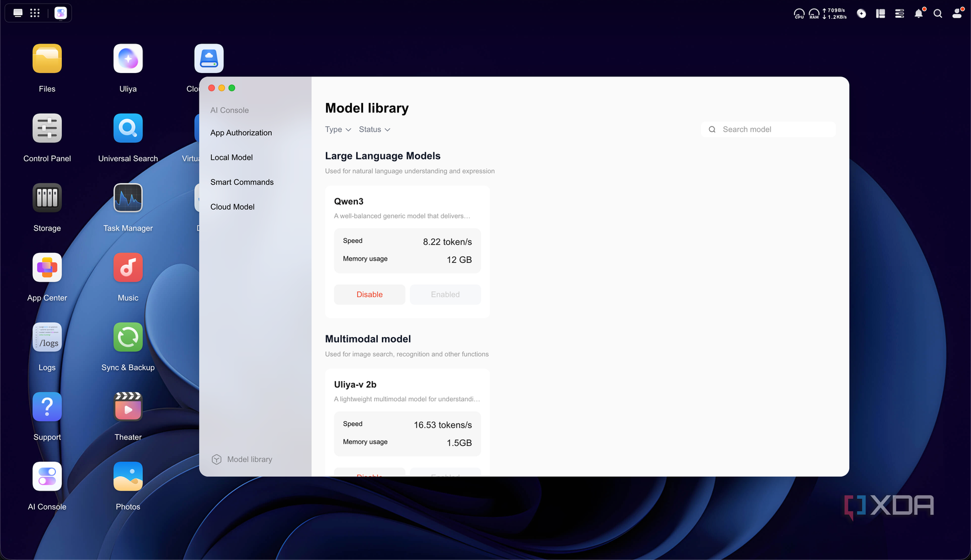Open the Storage app
This screenshot has width=971, height=560.
47,198
